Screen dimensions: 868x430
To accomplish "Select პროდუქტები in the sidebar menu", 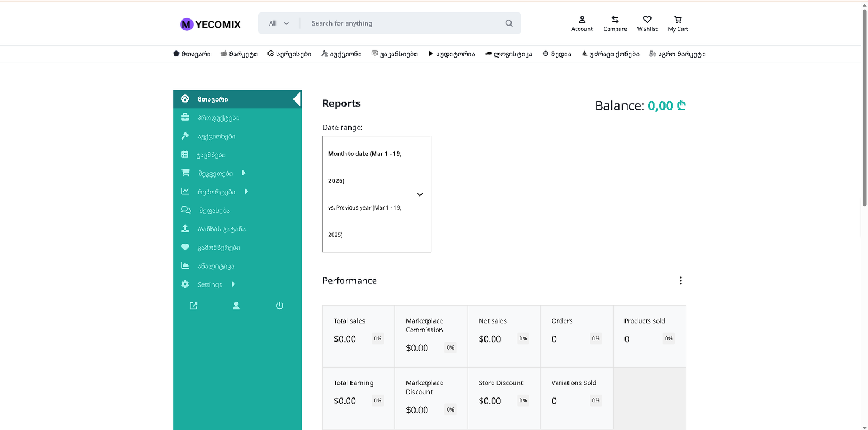I will (x=218, y=118).
